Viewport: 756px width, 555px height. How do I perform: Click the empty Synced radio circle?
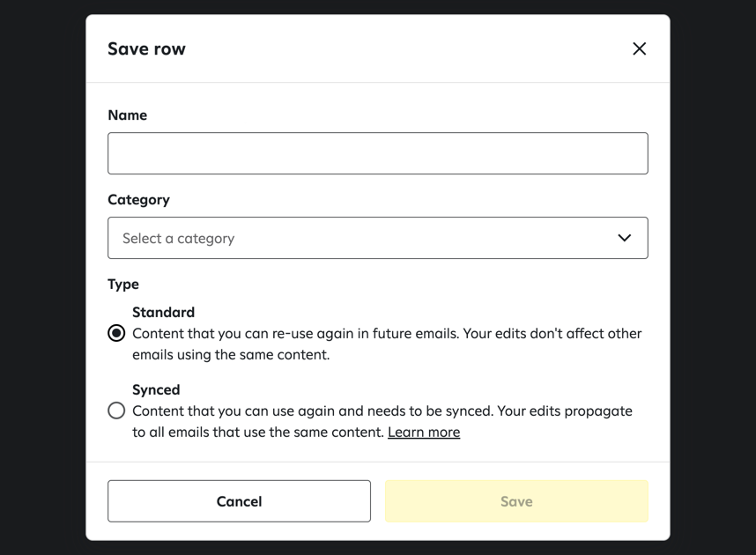(x=115, y=411)
